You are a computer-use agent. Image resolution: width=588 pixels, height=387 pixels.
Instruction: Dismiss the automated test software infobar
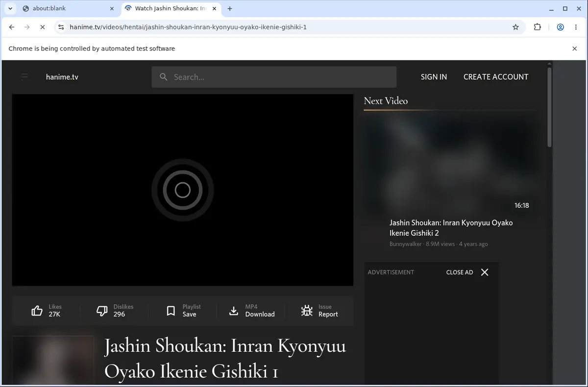575,48
